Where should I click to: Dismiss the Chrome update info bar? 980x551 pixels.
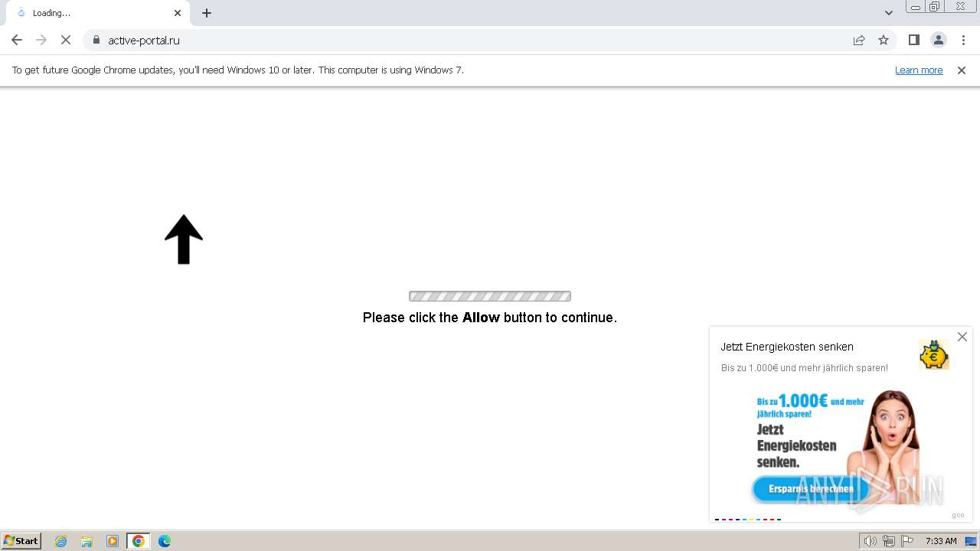962,70
